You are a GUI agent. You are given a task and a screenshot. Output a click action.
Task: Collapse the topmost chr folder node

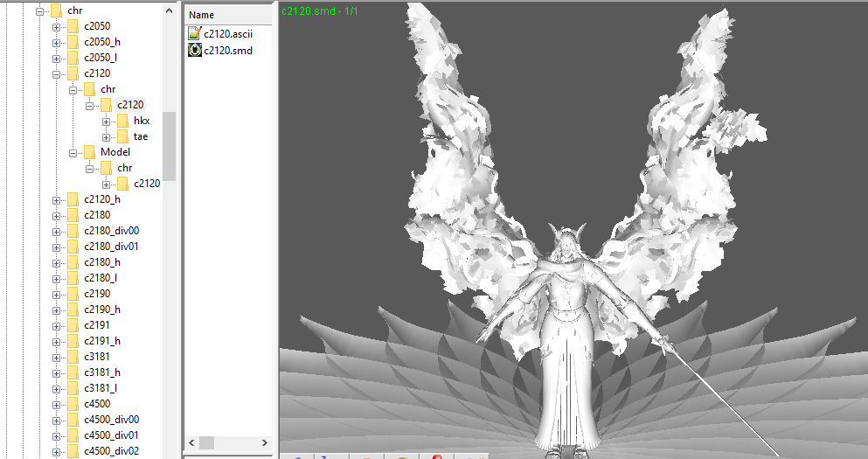(x=39, y=11)
